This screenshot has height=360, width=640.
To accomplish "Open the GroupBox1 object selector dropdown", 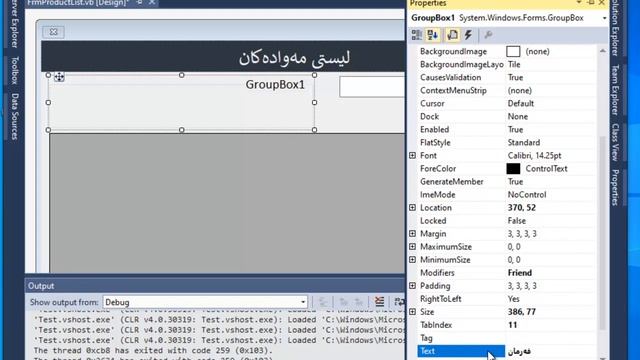I will 604,18.
